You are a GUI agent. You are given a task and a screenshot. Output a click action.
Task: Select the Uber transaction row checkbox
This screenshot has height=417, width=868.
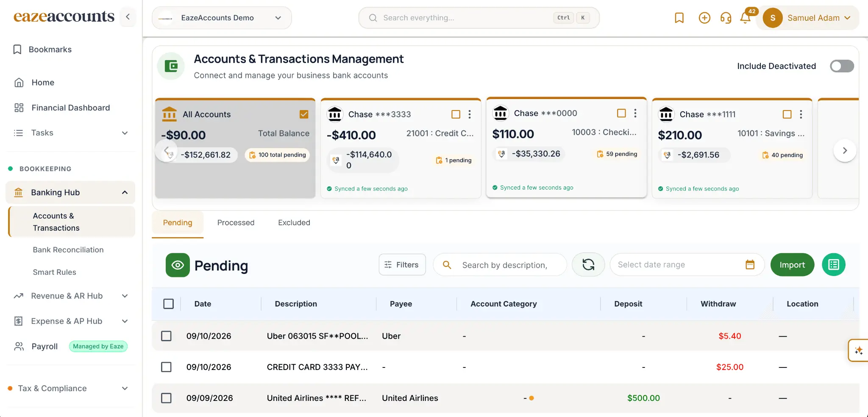166,336
